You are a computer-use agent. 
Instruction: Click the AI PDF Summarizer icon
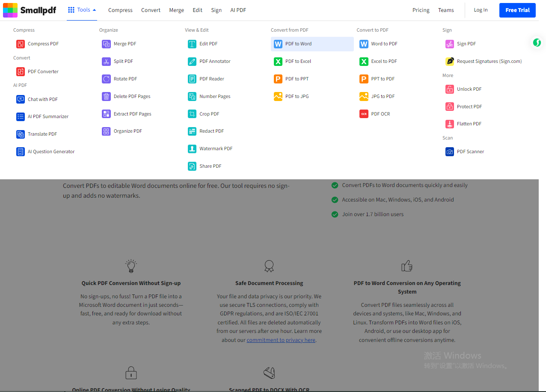21,116
